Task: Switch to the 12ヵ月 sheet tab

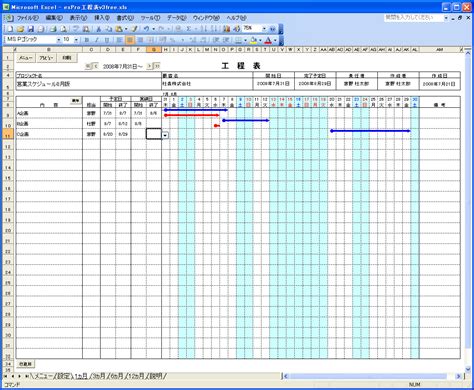Action: pyautogui.click(x=135, y=376)
